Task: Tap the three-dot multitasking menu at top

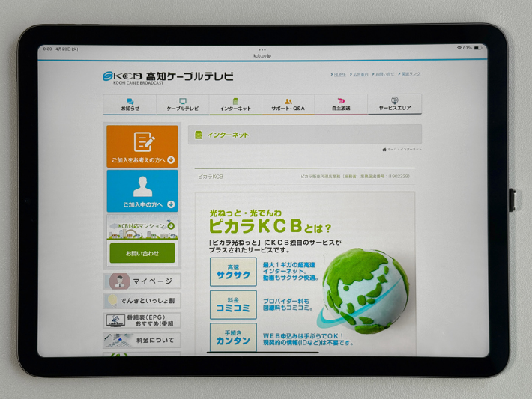Action: (262, 50)
